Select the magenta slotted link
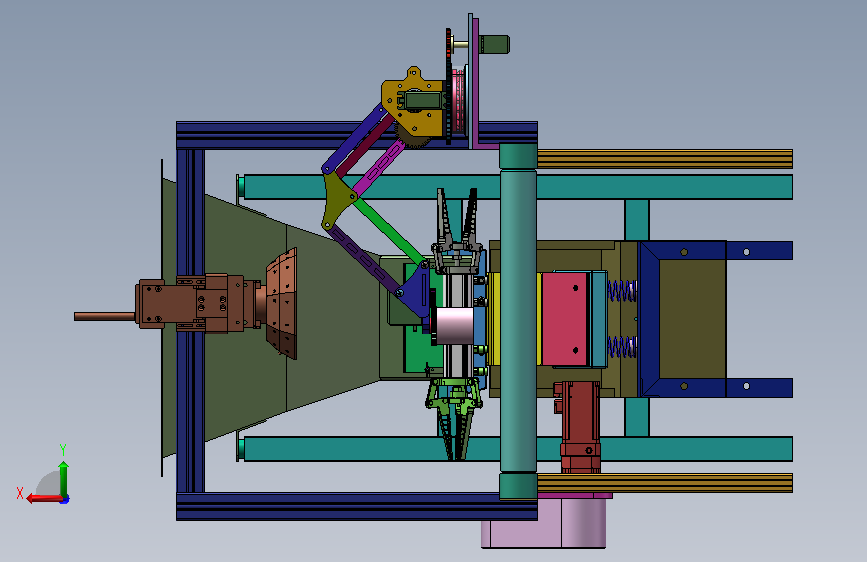The width and height of the screenshot is (867, 562). [379, 167]
